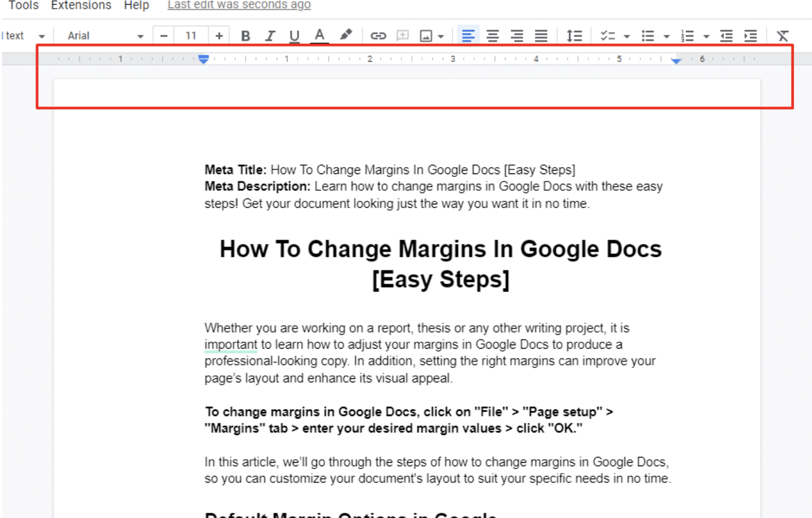Image resolution: width=812 pixels, height=518 pixels.
Task: Click the clear formatting icon
Action: [782, 36]
